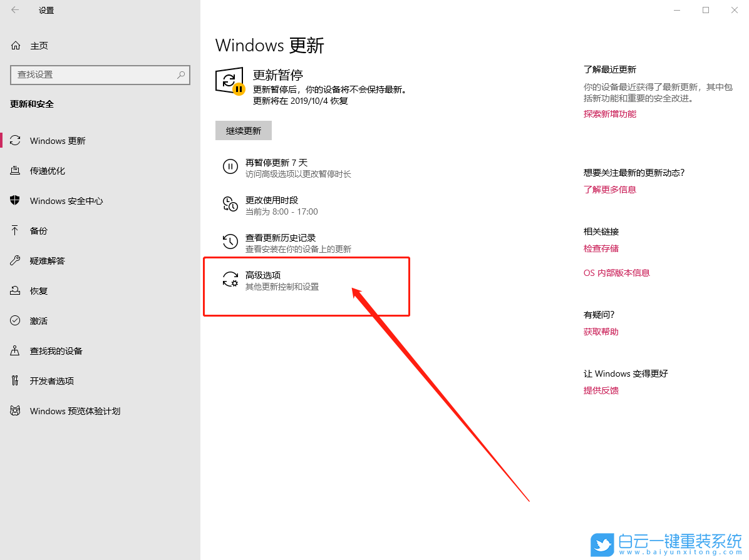Viewport: 749px width, 560px height.
Task: Select 激活 in the sidebar
Action: pyautogui.click(x=38, y=320)
